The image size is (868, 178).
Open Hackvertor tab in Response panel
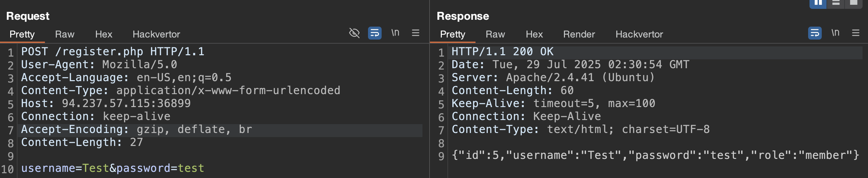[x=639, y=34]
